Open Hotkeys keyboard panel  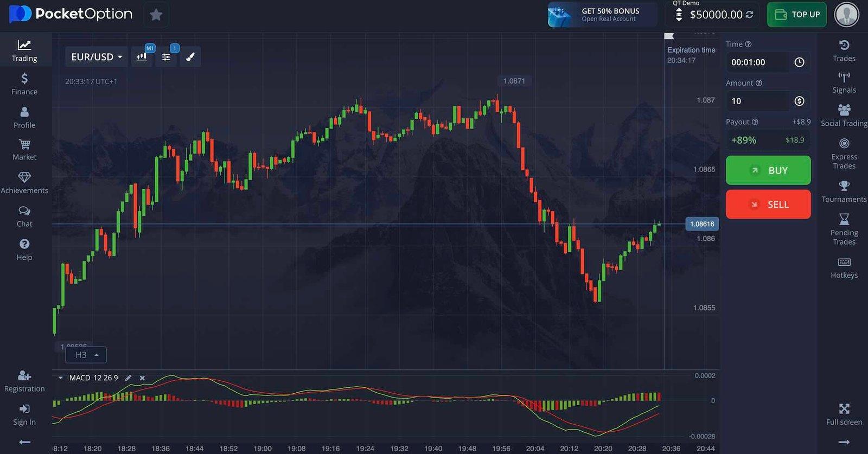pos(844,268)
